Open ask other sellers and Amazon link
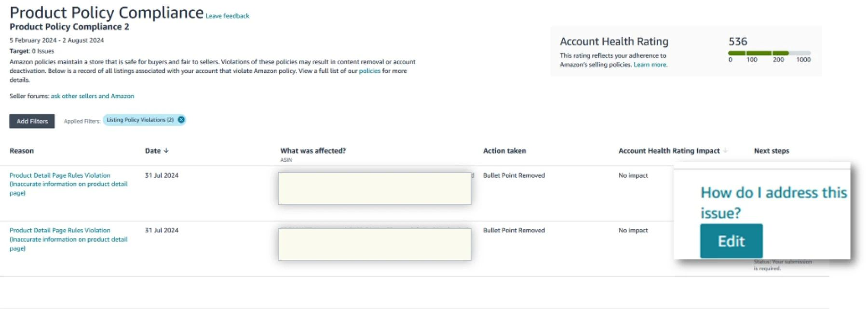 point(93,96)
